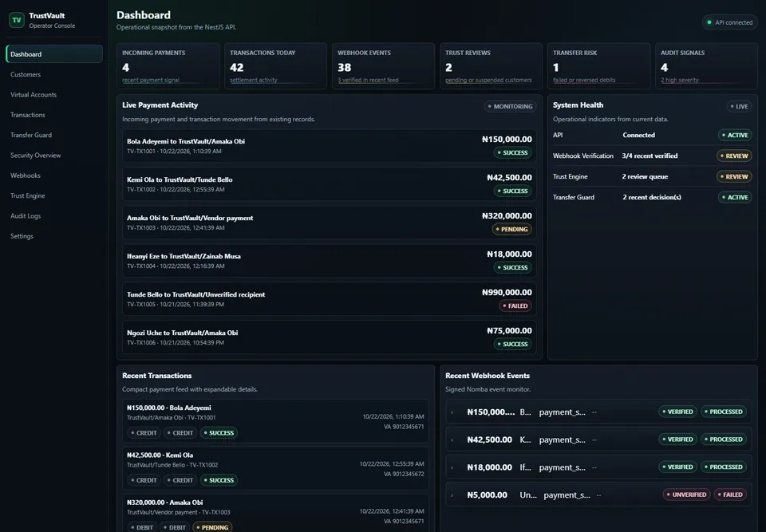Click the MONITORING badge in Live Payment Activity
Viewport: 766px width, 532px height.
point(510,107)
